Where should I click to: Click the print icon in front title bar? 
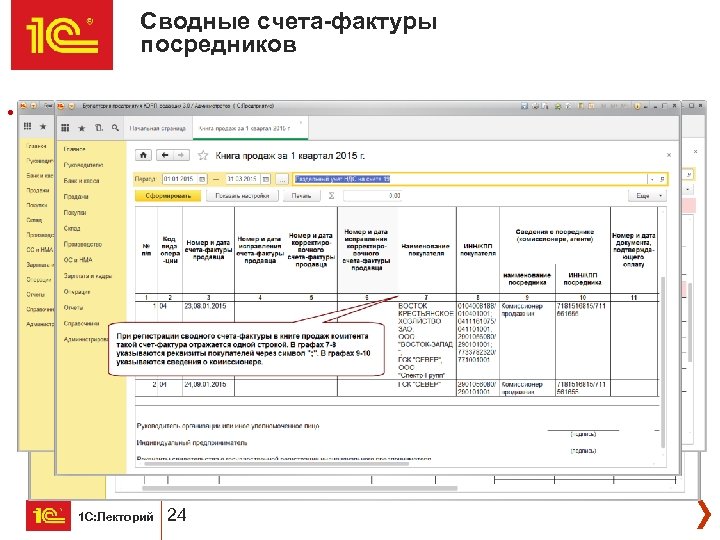coord(534,106)
